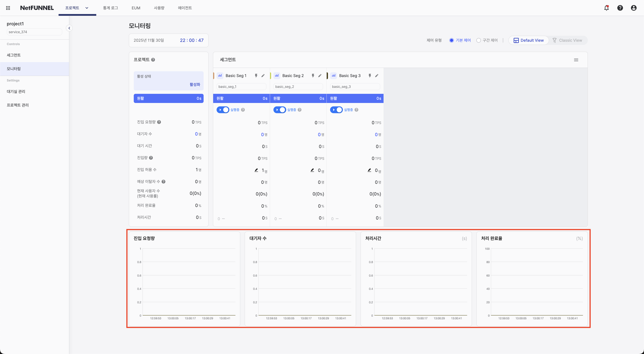This screenshot has height=354, width=644.
Task: Click the Basic Seg 1 color bar
Action: 214,76
